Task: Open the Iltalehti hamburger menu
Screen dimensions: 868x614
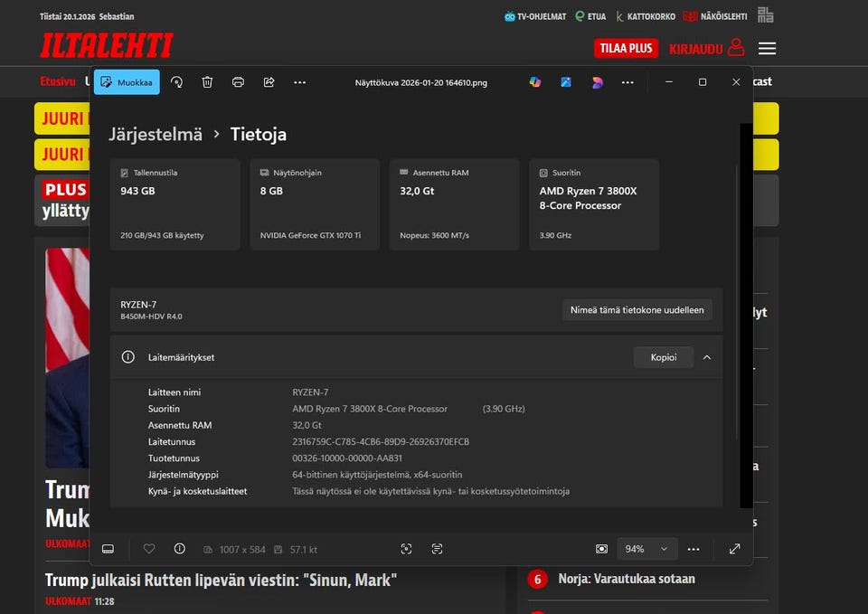Action: [767, 49]
